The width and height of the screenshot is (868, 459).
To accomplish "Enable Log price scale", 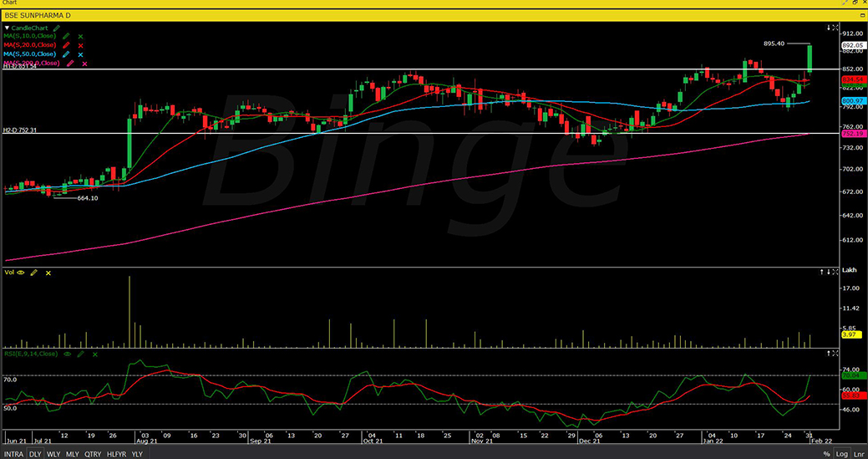I will click(842, 454).
